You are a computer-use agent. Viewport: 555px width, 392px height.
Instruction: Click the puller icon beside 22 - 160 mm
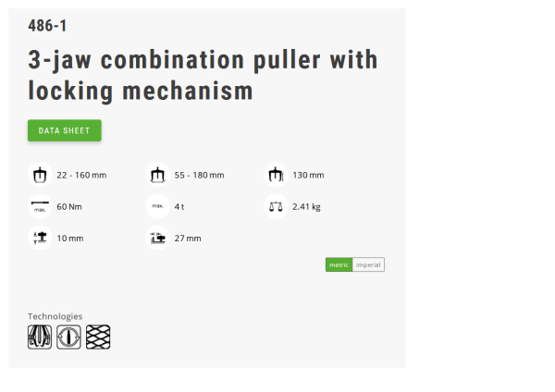(x=40, y=175)
